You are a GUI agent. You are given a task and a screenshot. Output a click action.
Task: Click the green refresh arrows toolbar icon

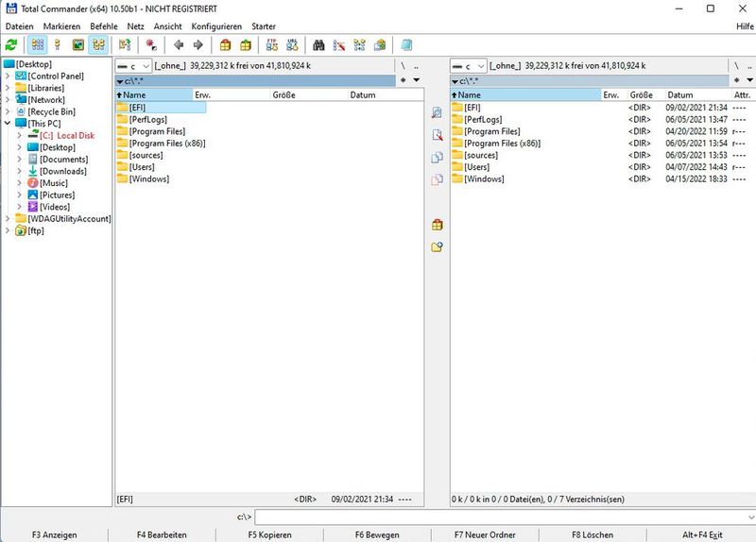pos(11,44)
